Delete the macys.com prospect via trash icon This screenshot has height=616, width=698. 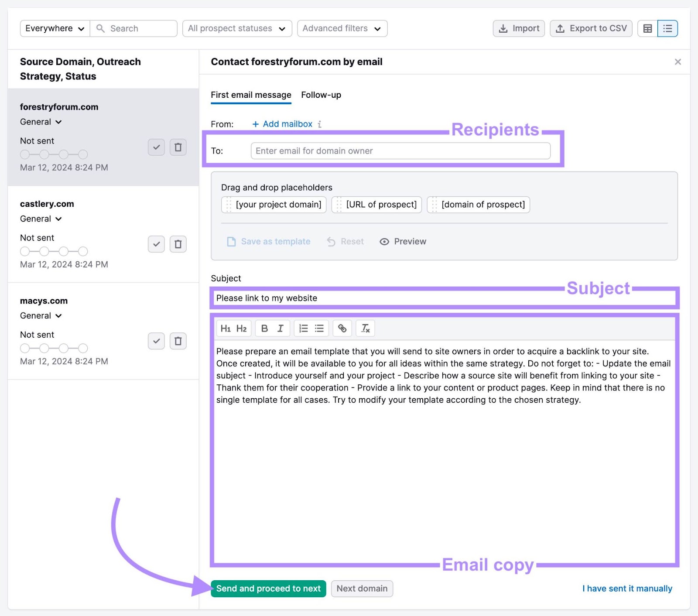[178, 341]
